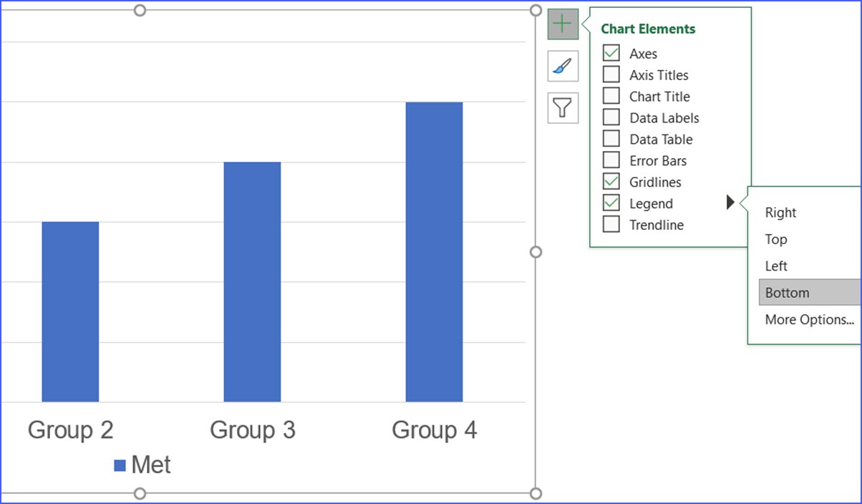Choose Top legend position
Screen dimensions: 862x504
(776, 239)
